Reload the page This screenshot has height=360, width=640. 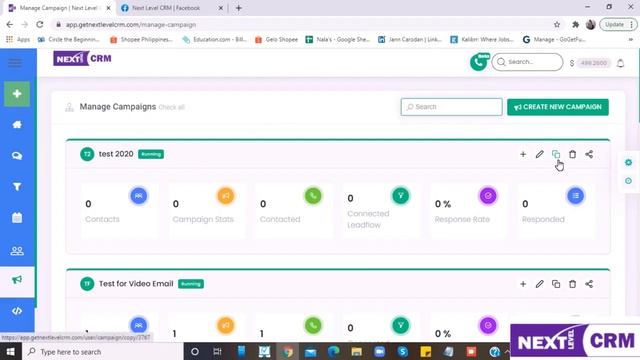(x=40, y=24)
